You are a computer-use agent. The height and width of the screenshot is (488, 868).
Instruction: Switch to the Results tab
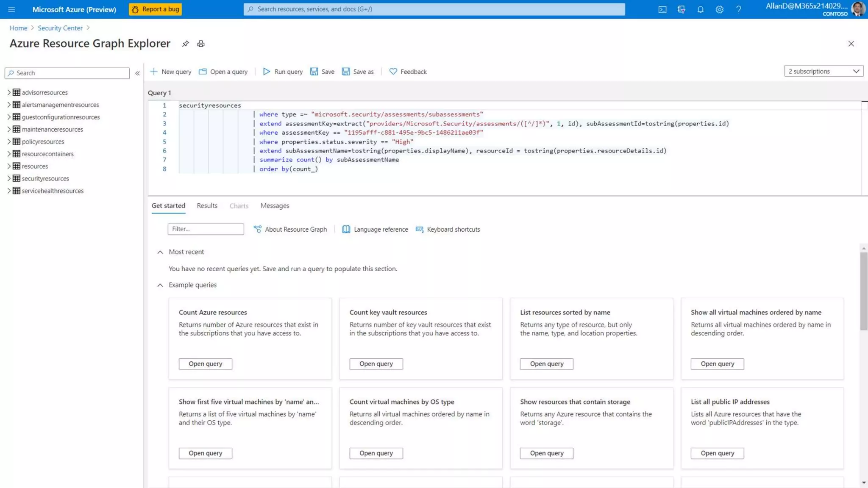click(207, 205)
